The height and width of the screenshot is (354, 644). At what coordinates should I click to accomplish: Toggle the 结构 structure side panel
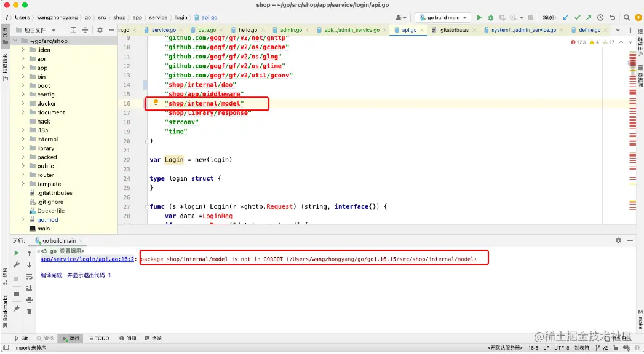pyautogui.click(x=6, y=276)
